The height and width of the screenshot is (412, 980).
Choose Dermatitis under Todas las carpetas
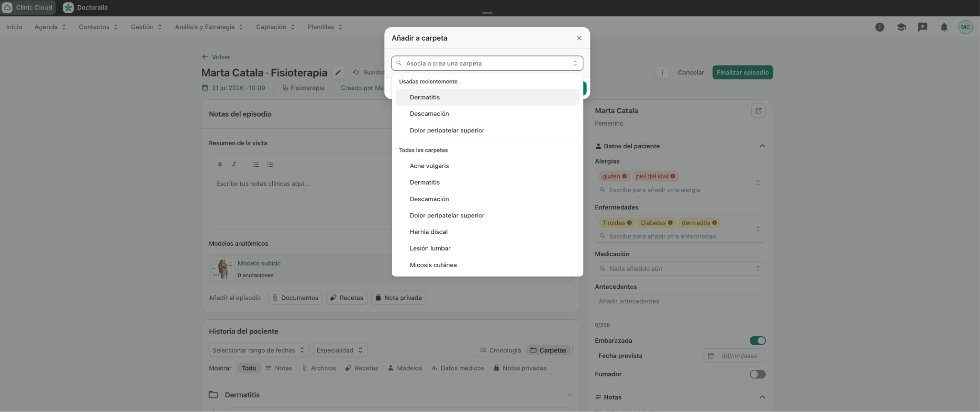487,182
